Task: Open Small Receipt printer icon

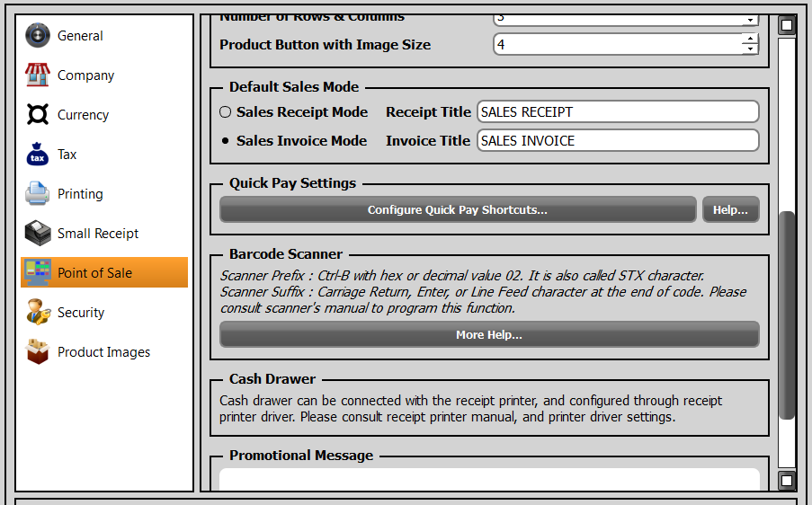Action: 37,234
